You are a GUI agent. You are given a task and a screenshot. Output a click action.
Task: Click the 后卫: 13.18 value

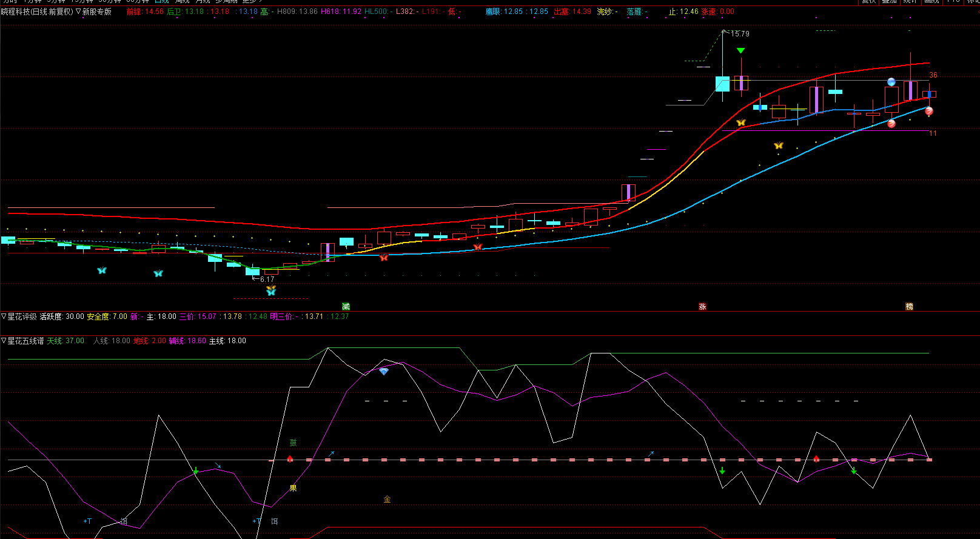185,12
